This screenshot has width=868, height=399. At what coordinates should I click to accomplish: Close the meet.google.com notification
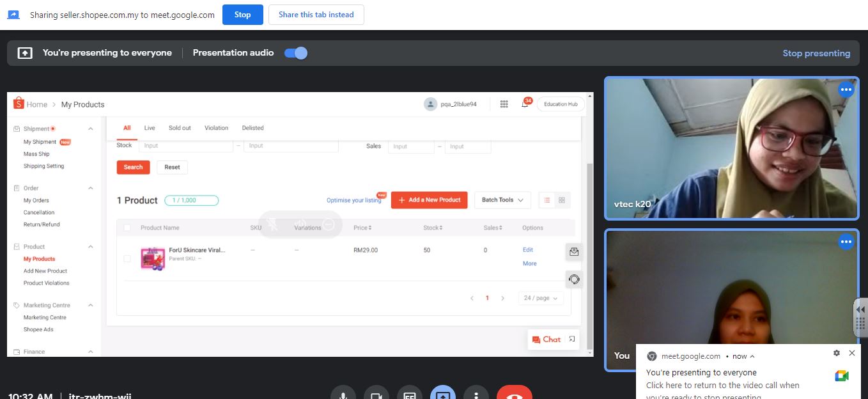(852, 353)
